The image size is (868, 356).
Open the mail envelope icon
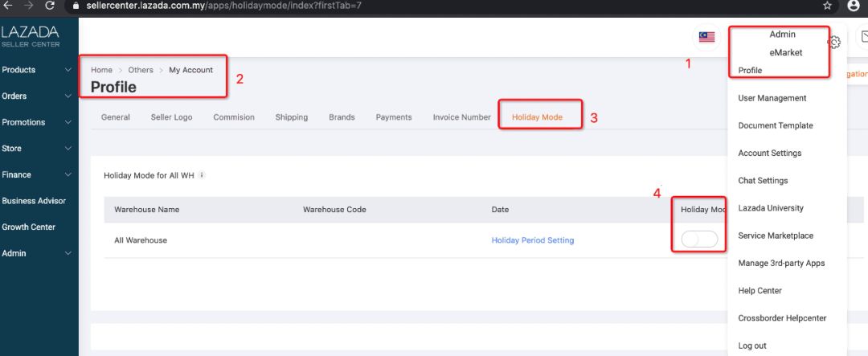tap(863, 37)
